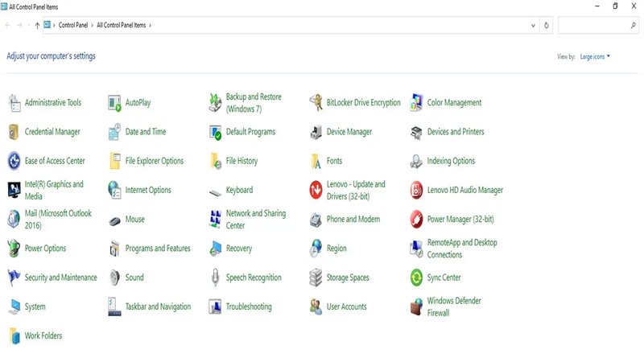Click the forward navigation arrow
This screenshot has width=644, height=362.
point(19,26)
